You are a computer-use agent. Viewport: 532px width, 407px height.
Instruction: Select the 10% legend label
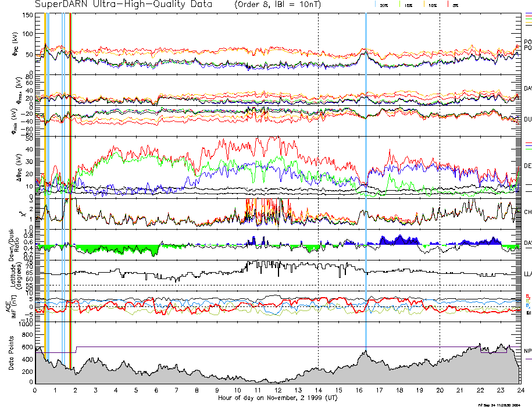432,5
